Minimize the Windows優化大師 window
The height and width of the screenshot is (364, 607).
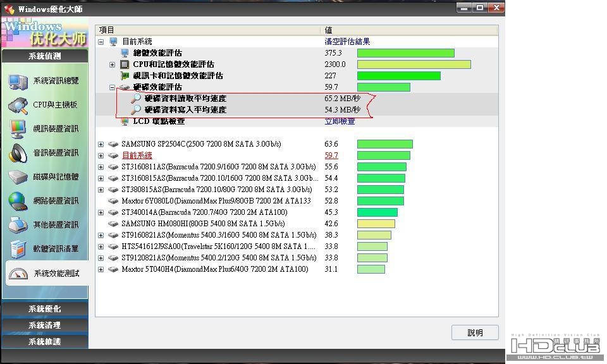click(463, 8)
